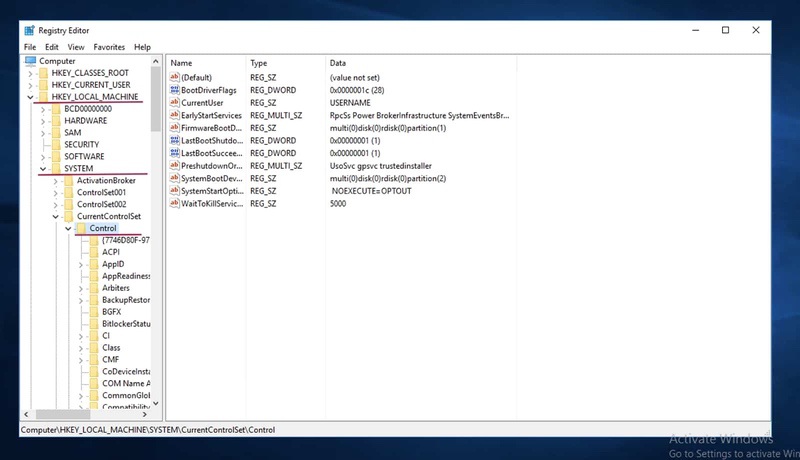Click the SECURITY folder icon

tap(56, 144)
